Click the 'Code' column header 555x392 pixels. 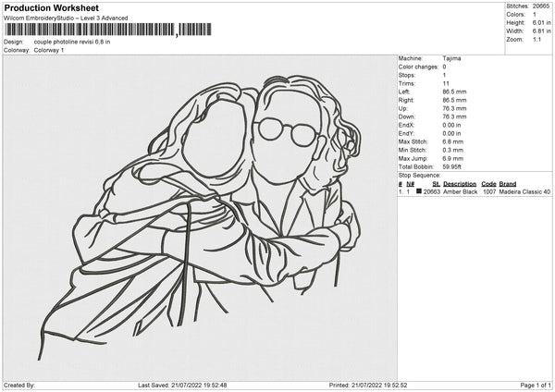tap(488, 184)
